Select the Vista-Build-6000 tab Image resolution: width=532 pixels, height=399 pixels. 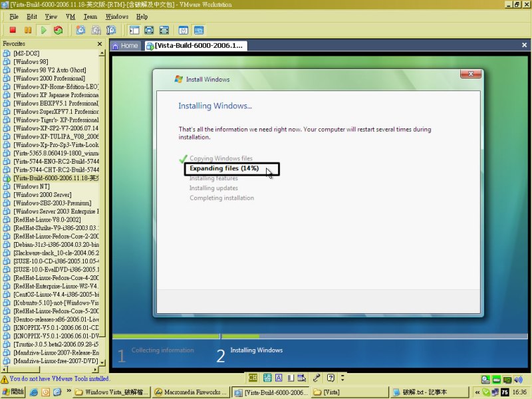[x=195, y=45]
